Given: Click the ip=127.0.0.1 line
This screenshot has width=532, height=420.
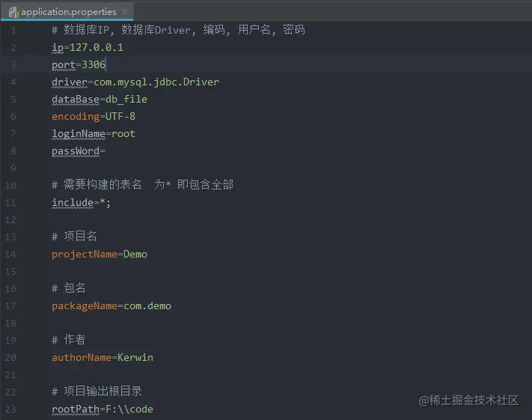Looking at the screenshot, I should 88,47.
